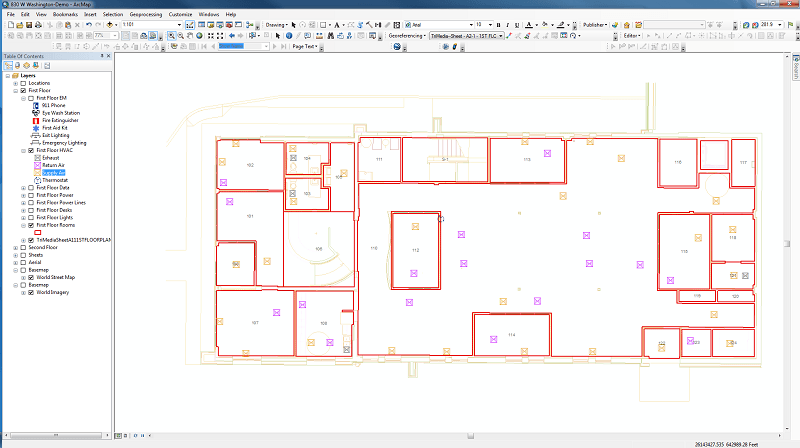Select the Drawing toolbar pointer tool
800x448 pixels.
coord(293,24)
